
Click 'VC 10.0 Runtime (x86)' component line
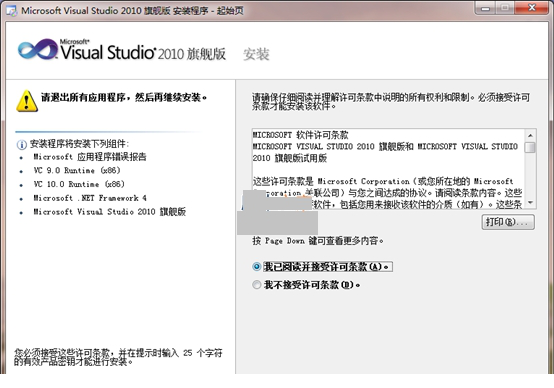click(79, 184)
